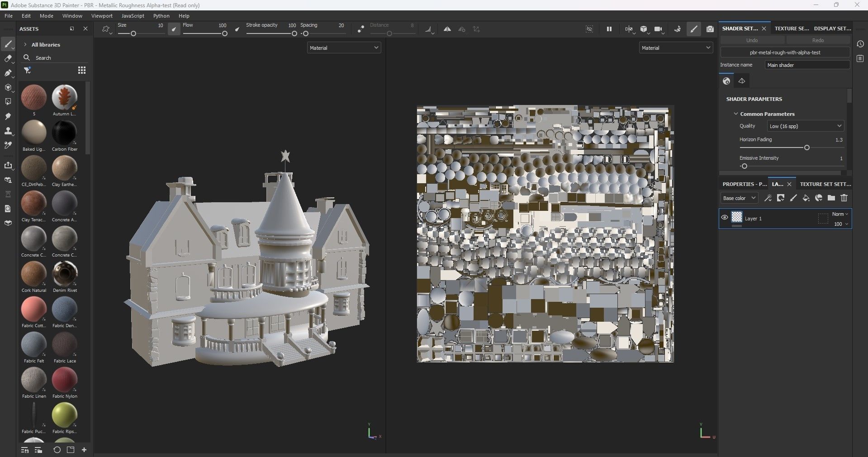Open the Base color channel dropdown
This screenshot has height=457, width=868.
pyautogui.click(x=739, y=198)
